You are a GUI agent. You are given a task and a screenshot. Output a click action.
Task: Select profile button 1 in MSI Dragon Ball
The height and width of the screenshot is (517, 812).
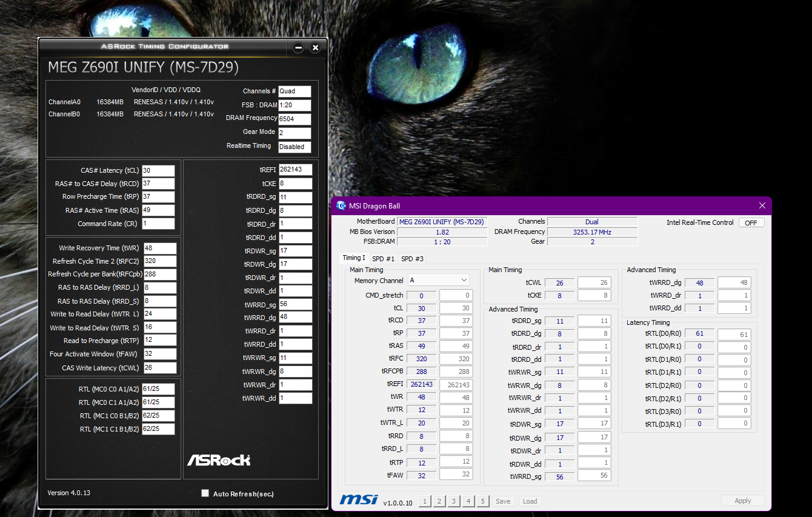pyautogui.click(x=425, y=501)
